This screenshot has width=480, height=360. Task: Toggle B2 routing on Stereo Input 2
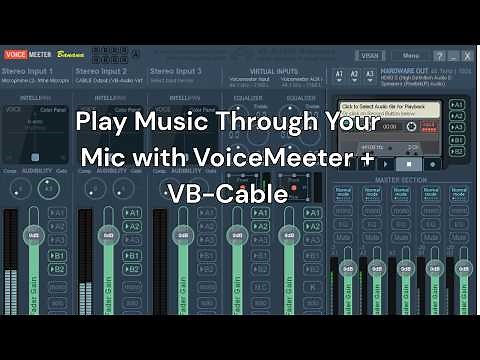(x=132, y=269)
